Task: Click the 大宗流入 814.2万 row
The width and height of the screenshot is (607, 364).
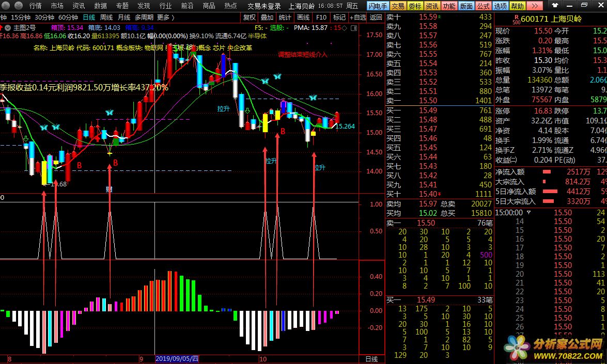Action: 551,182
